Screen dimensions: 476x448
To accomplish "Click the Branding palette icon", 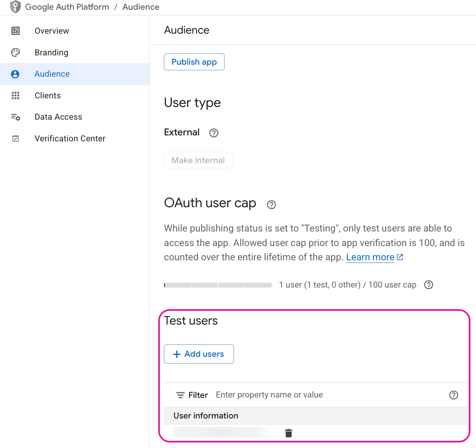I will pos(15,52).
